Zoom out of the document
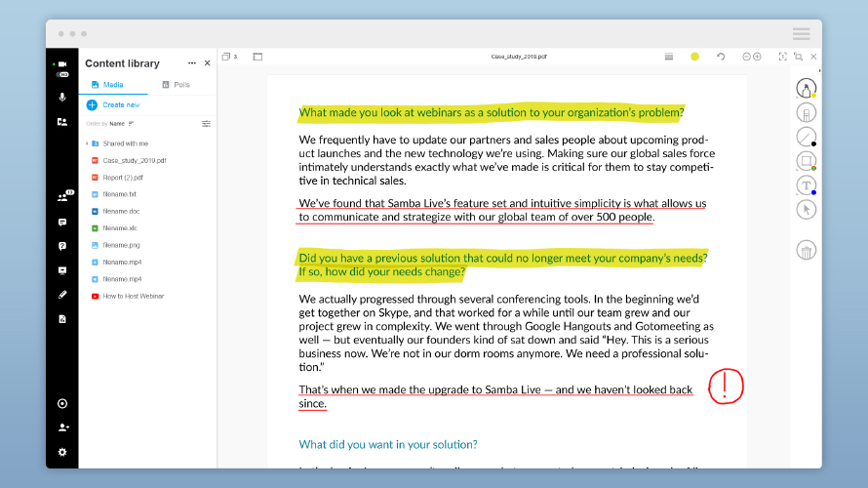This screenshot has width=868, height=488. [746, 57]
